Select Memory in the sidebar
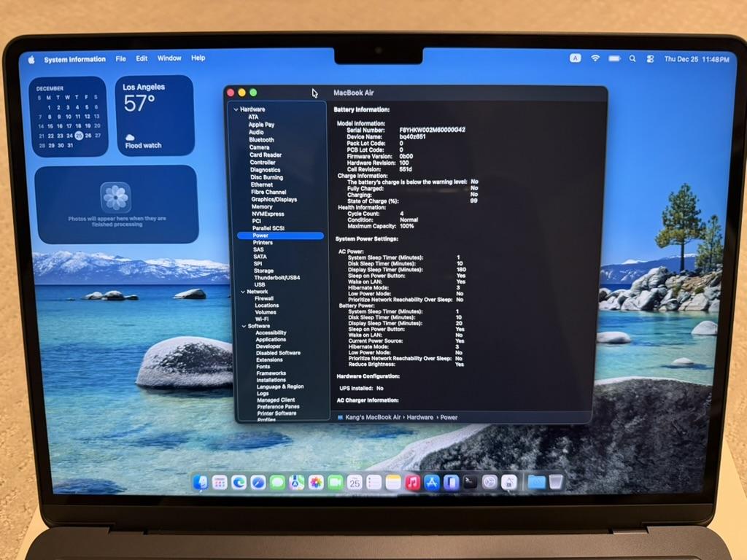This screenshot has height=560, width=747. pos(262,206)
